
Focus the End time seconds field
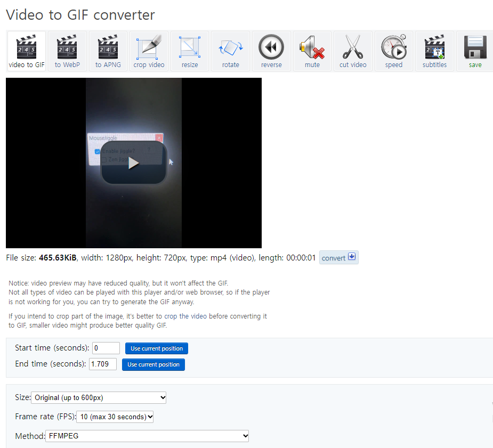[103, 364]
